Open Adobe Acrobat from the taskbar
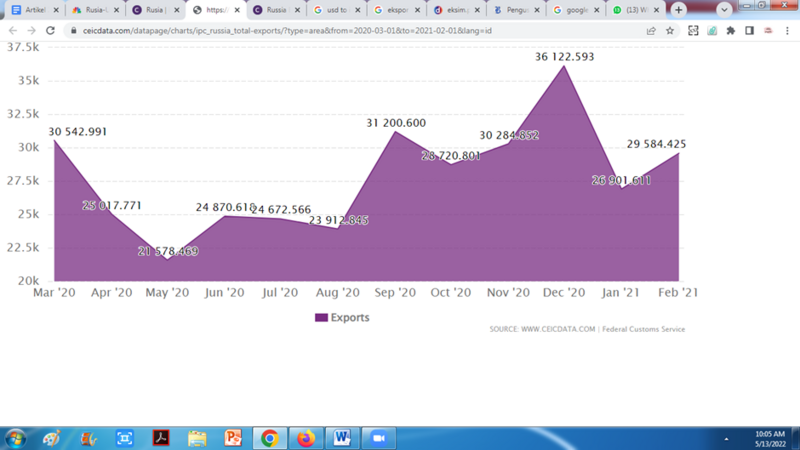Image resolution: width=800 pixels, height=450 pixels. click(161, 438)
